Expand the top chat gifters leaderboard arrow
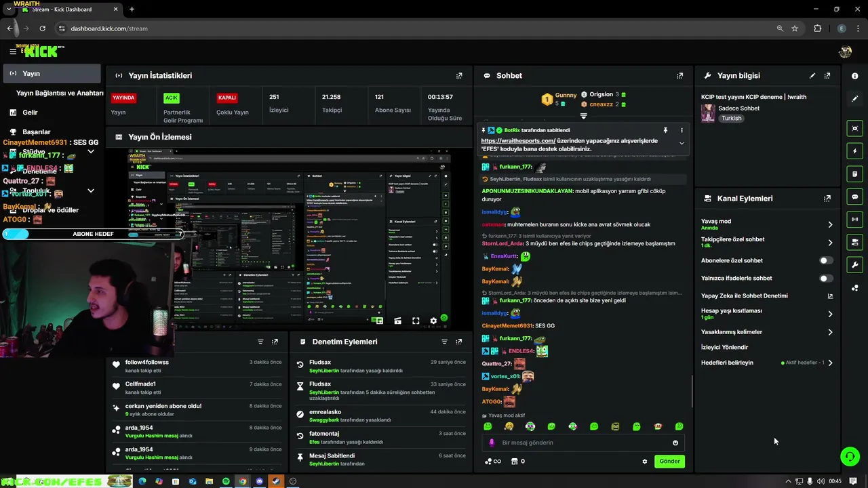 click(x=583, y=117)
